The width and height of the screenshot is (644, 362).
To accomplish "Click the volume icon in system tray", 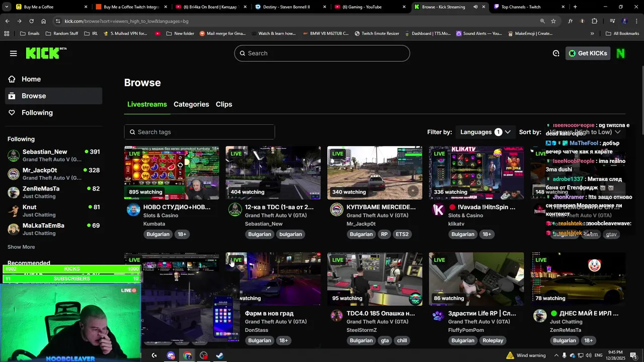I will click(589, 355).
